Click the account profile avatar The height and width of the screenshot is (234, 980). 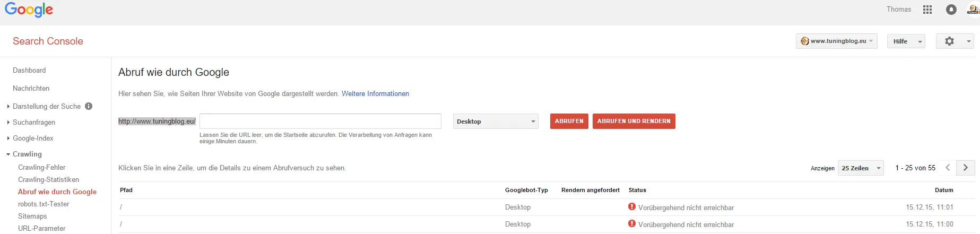point(973,10)
